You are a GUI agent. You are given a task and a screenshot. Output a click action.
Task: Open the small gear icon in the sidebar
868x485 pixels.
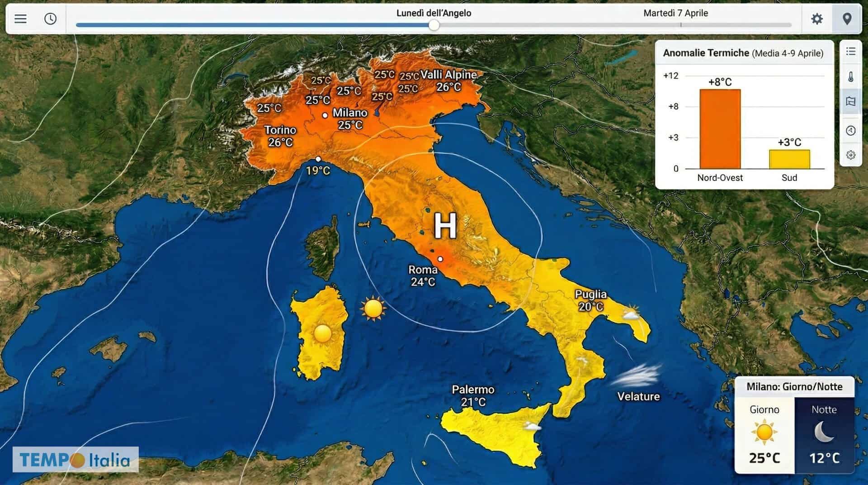click(x=850, y=155)
